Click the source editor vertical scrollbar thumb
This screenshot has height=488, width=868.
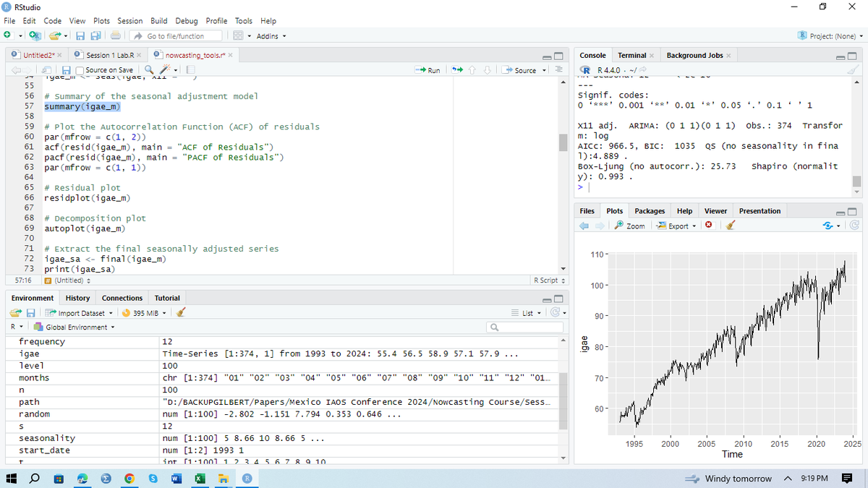(562, 142)
